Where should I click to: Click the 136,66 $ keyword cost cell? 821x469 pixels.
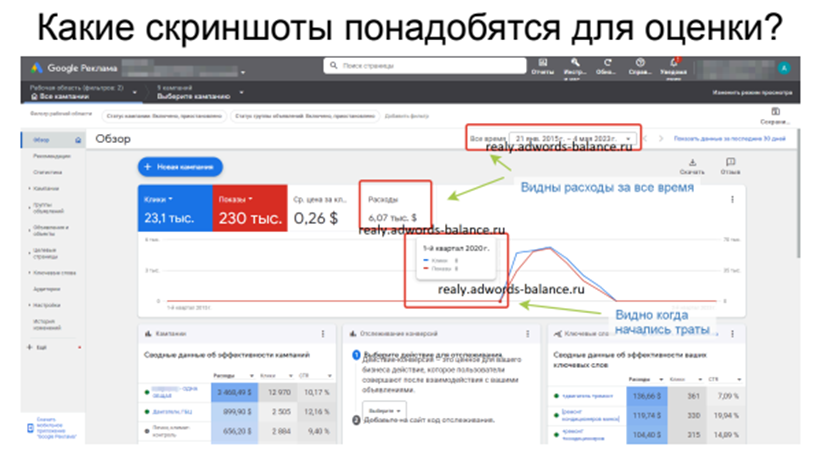pyautogui.click(x=647, y=396)
